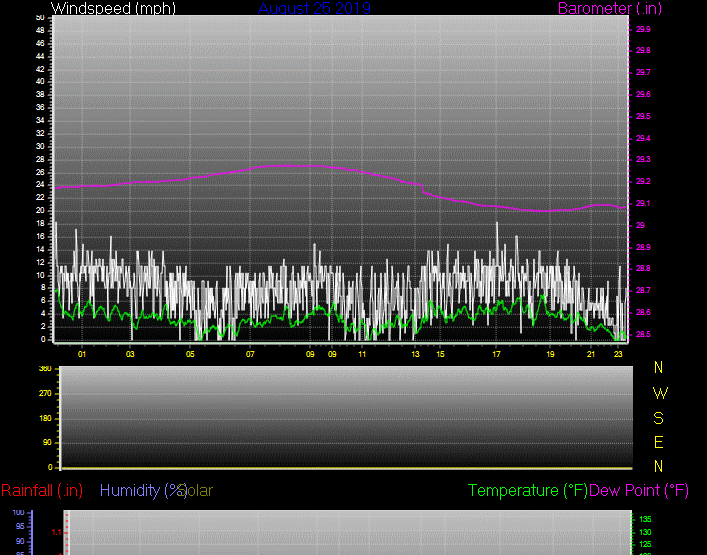Click the 270 wind direction axis value
707x555 pixels.
pos(45,394)
